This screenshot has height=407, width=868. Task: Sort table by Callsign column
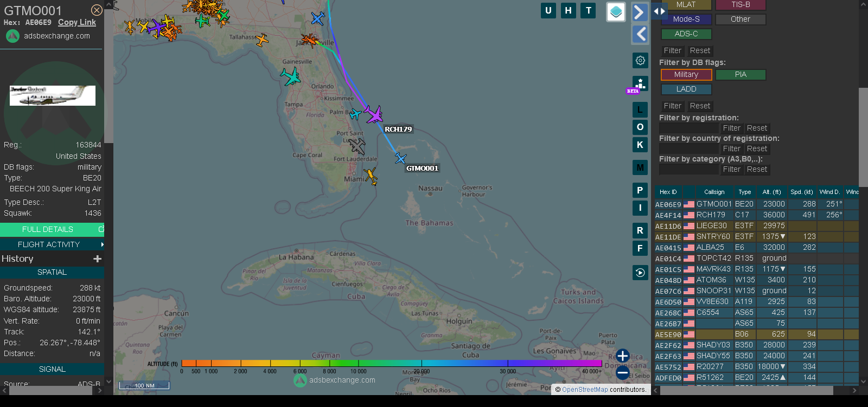click(714, 192)
